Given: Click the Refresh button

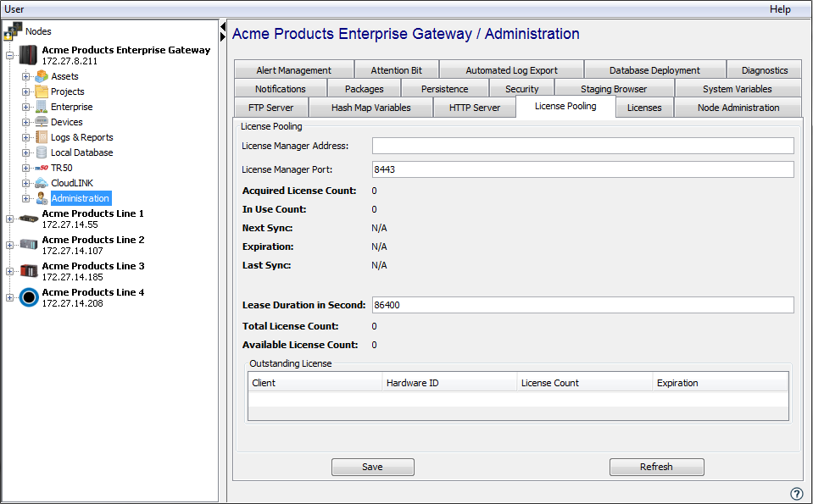Looking at the screenshot, I should 656,467.
